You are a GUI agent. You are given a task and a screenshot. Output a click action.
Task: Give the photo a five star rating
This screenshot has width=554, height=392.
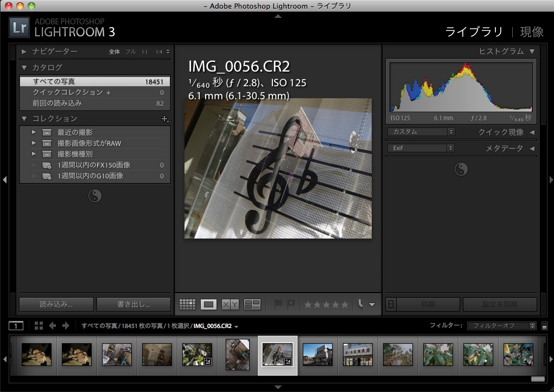tap(344, 305)
